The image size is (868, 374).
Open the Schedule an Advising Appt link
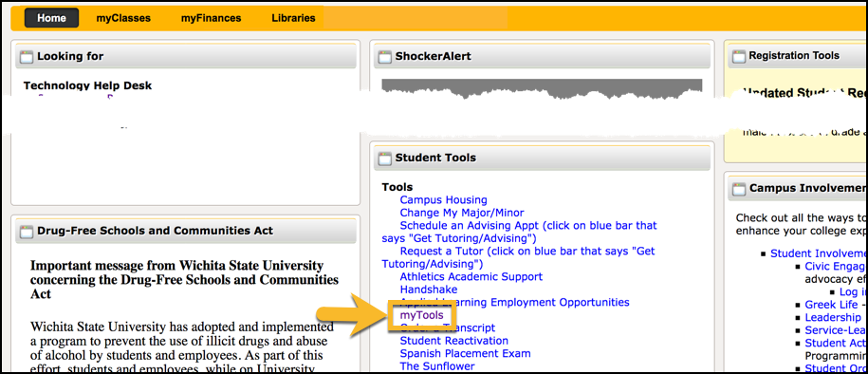tap(519, 233)
